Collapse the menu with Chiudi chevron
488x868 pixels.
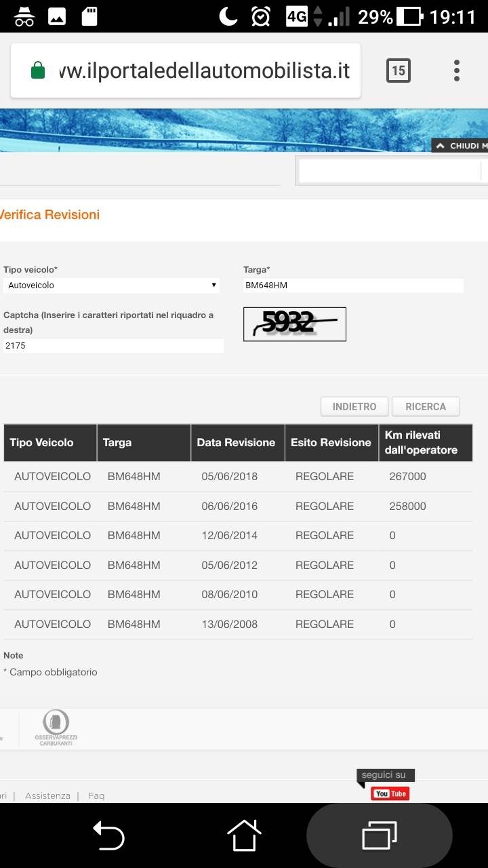pyautogui.click(x=461, y=146)
